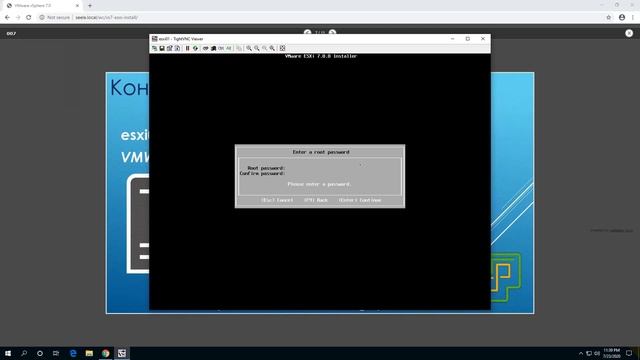Open the Chrome three-dot menu

[633, 18]
